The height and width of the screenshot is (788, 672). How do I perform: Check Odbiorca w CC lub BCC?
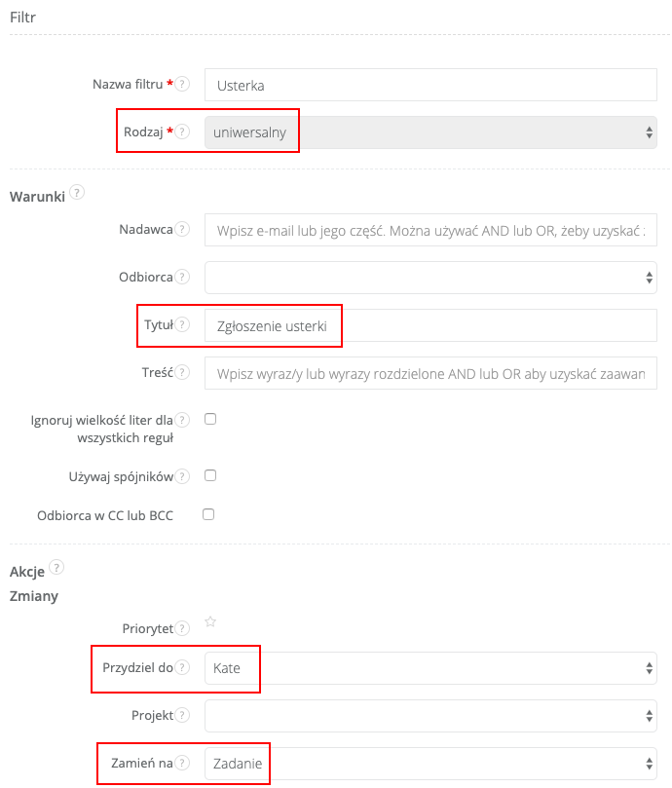click(x=208, y=514)
